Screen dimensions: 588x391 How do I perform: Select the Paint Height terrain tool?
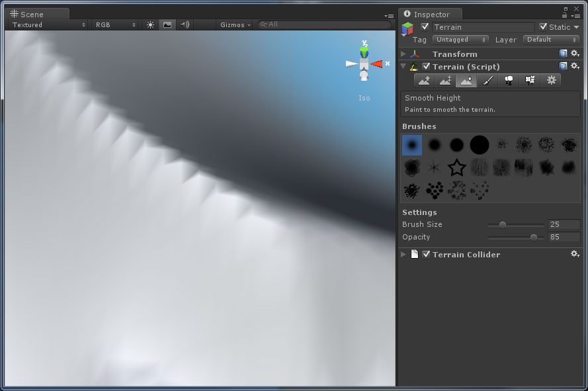click(445, 80)
